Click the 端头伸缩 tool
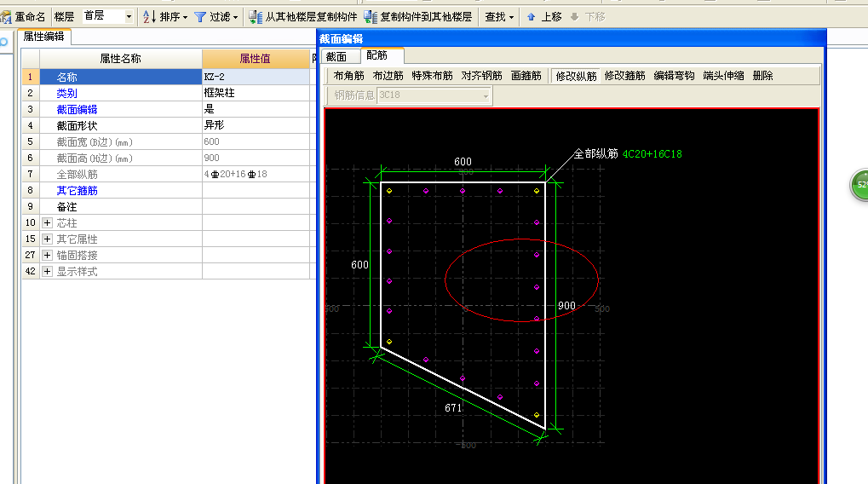 coord(723,76)
